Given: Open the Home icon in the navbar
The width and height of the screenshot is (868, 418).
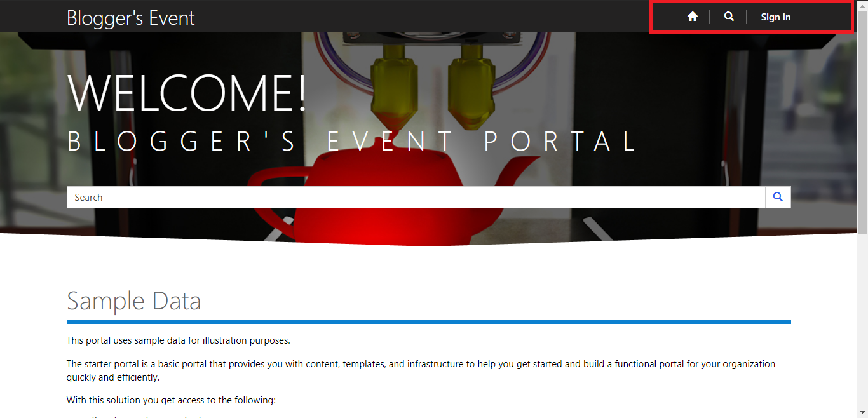Looking at the screenshot, I should (693, 17).
